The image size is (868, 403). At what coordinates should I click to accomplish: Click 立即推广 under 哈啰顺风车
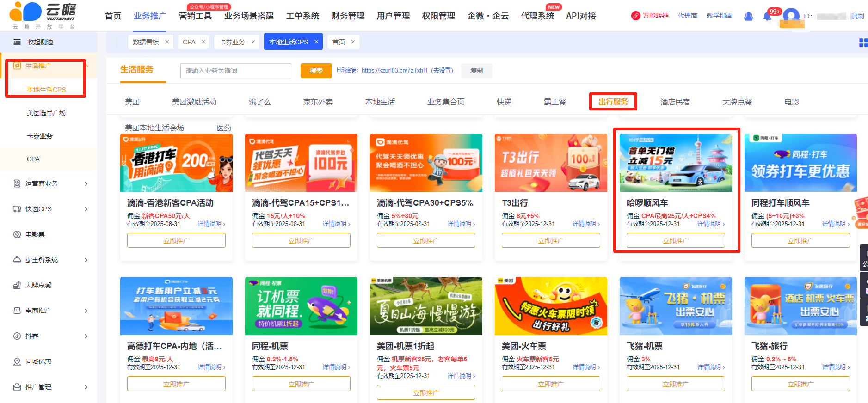click(676, 241)
